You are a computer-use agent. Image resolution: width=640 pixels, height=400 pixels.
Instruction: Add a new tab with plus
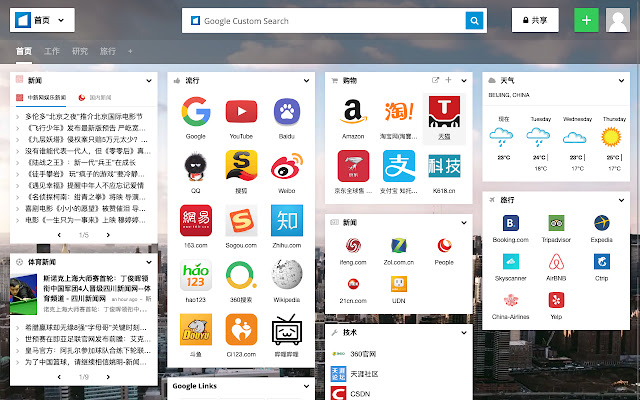[x=130, y=51]
